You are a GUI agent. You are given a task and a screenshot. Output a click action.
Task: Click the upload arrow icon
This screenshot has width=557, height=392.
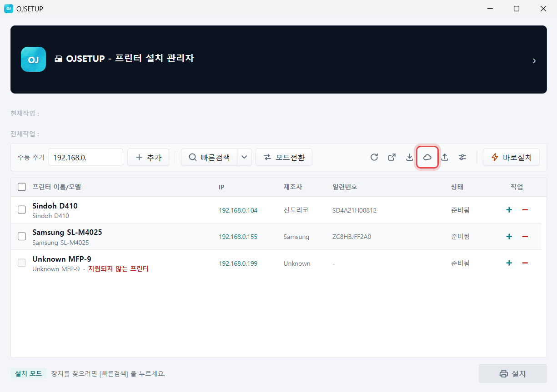coord(445,157)
